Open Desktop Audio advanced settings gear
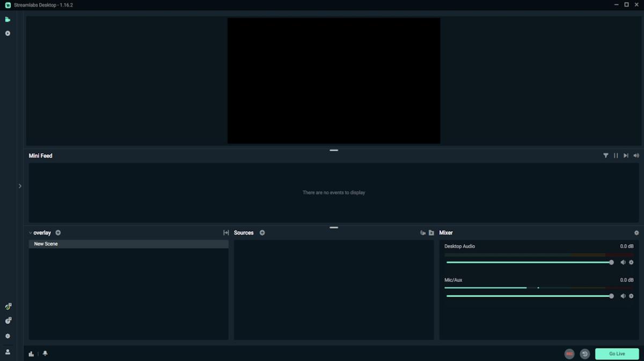This screenshot has width=644, height=361. coord(631,262)
